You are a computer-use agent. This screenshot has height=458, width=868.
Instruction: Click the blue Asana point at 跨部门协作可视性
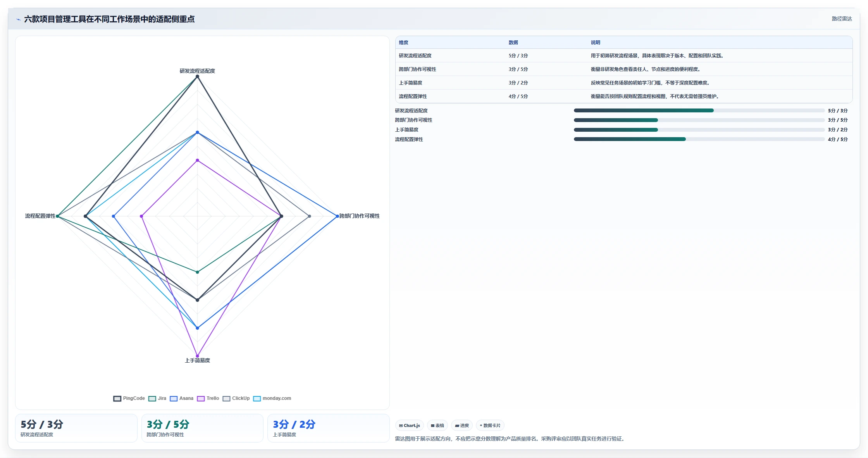(x=337, y=216)
